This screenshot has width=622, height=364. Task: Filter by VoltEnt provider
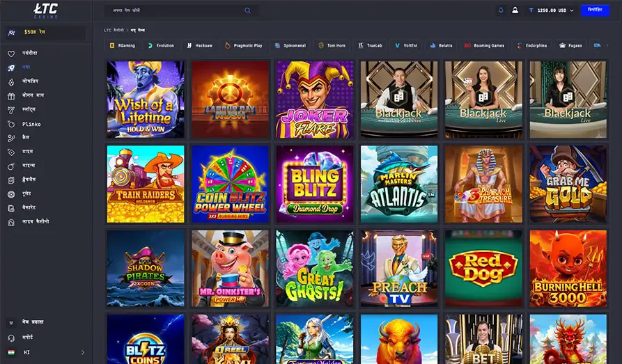tap(406, 46)
